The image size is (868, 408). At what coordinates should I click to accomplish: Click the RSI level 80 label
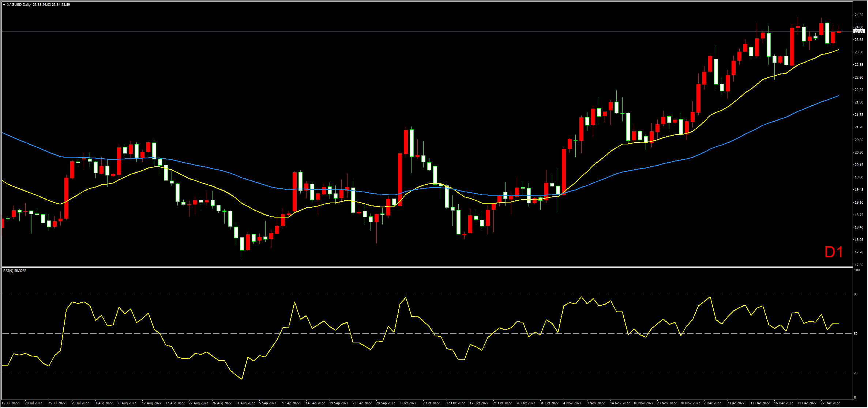click(x=856, y=294)
